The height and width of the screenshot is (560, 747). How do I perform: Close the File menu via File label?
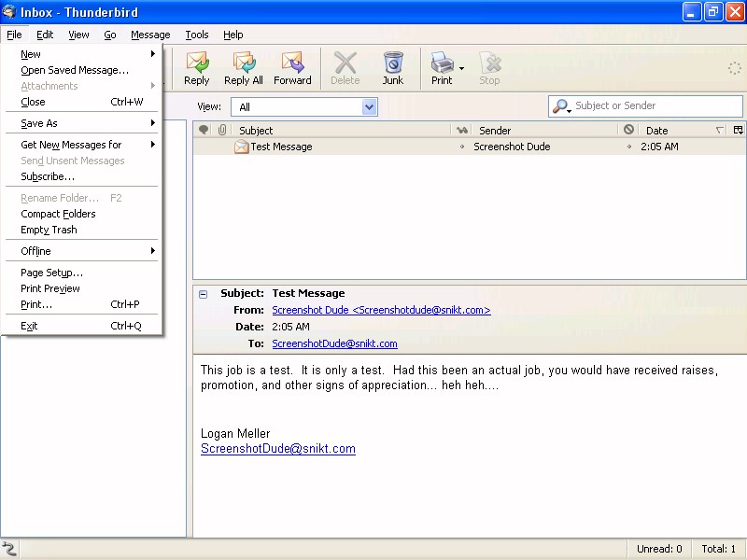[14, 35]
